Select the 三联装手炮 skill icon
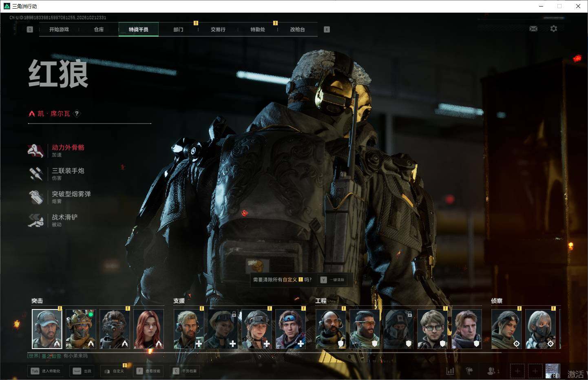Screen dimensions: 588x380 pyautogui.click(x=36, y=174)
